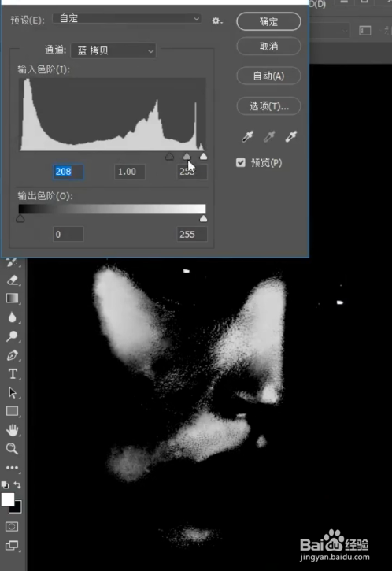Click the input highlight value field
Image resolution: width=392 pixels, height=571 pixels.
tap(192, 172)
